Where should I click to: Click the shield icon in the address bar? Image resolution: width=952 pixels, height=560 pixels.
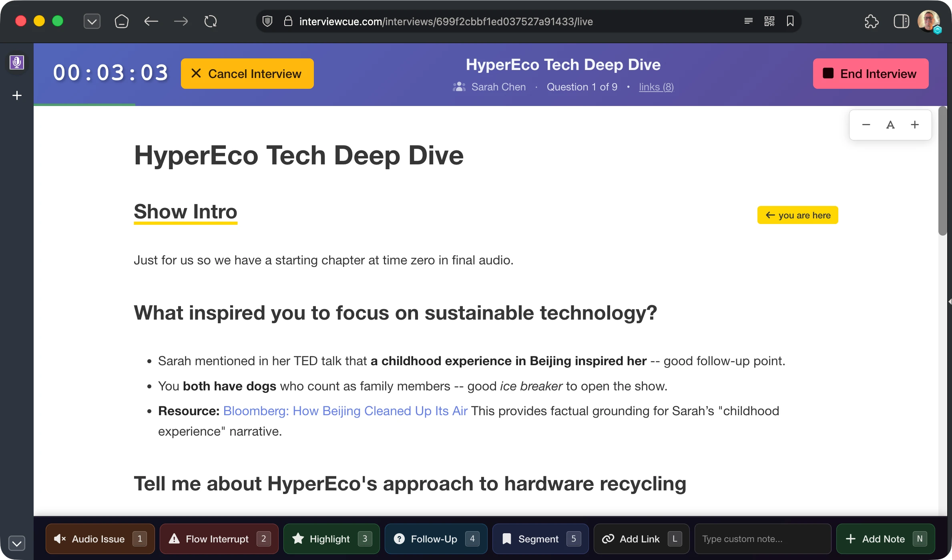click(267, 21)
